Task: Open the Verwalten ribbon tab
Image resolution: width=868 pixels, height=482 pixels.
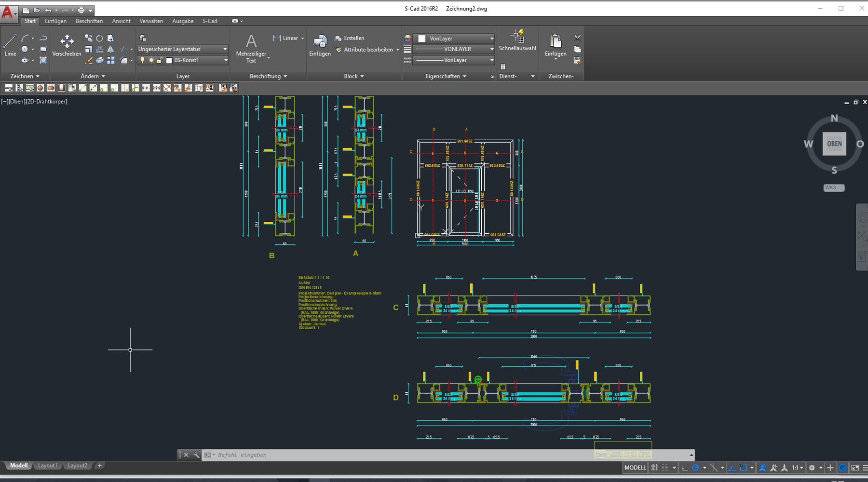Action: click(151, 21)
